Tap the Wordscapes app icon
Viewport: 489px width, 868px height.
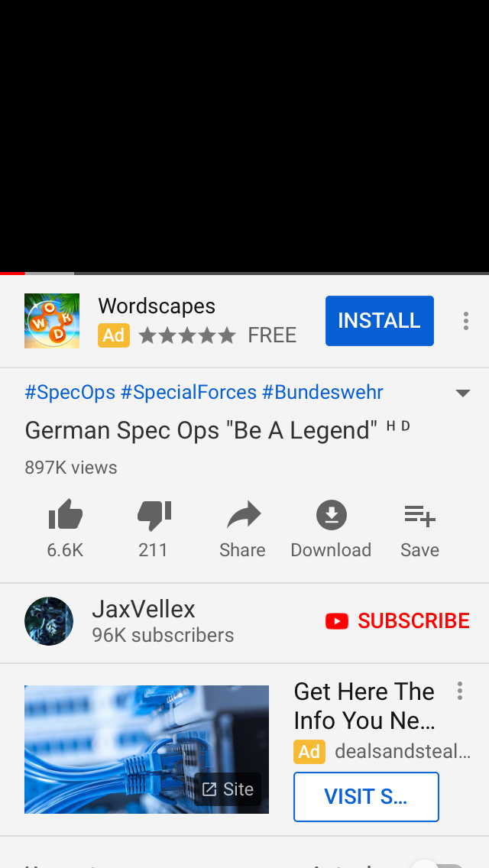coord(52,321)
